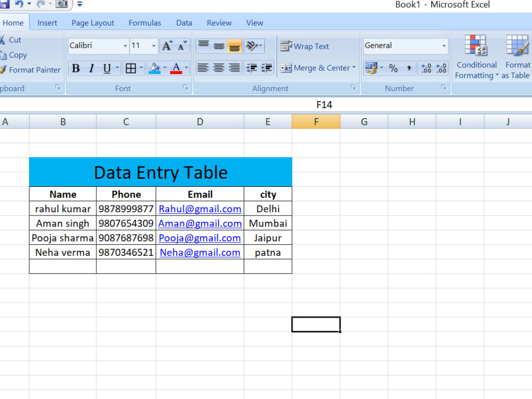
Task: Click the Data Entry Table title cell
Action: click(x=161, y=172)
